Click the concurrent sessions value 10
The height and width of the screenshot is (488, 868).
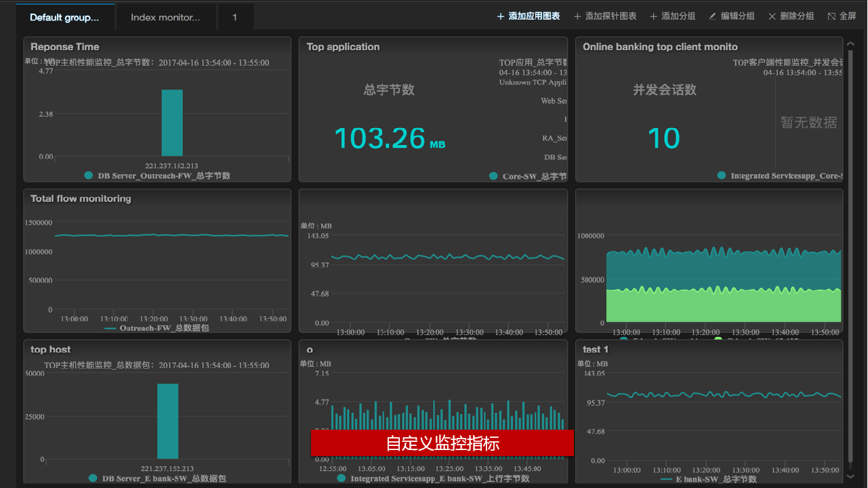[663, 138]
